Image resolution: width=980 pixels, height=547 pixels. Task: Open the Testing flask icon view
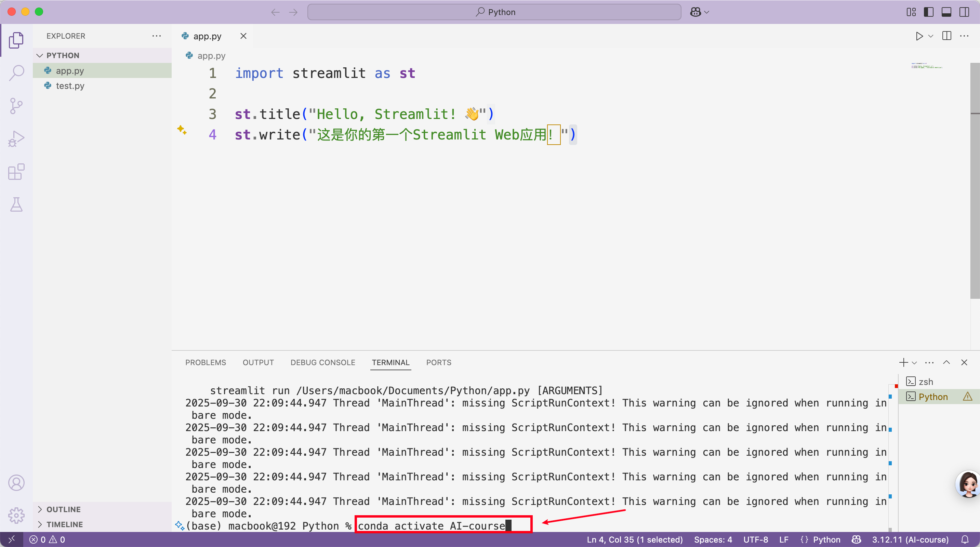click(x=16, y=205)
